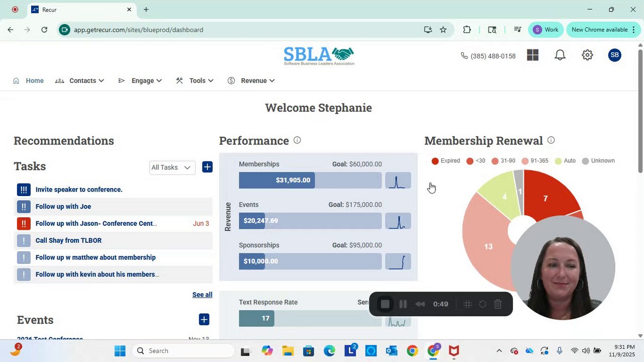Click the priority icon for kevin task
The height and width of the screenshot is (362, 644).
click(24, 275)
